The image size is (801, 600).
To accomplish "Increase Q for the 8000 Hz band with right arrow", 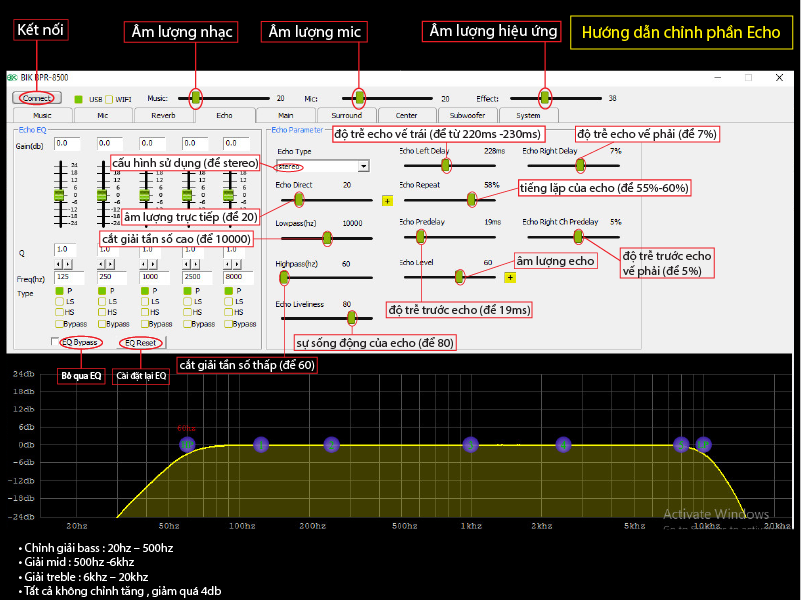I will tap(237, 264).
